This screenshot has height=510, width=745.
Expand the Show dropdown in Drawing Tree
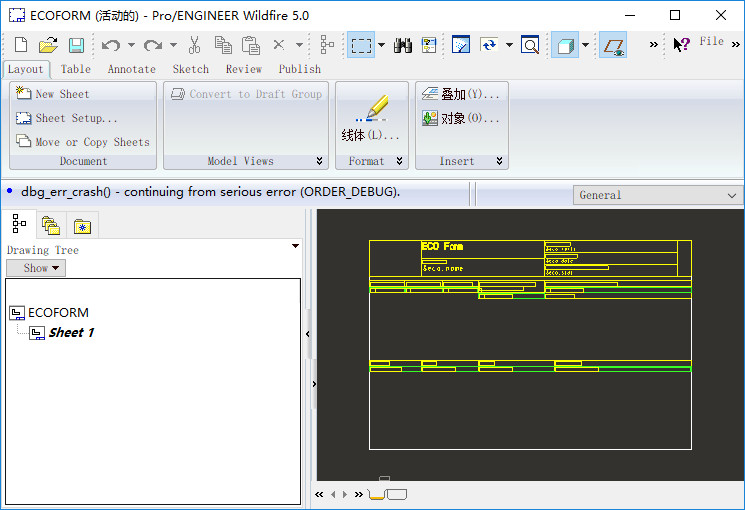[36, 268]
